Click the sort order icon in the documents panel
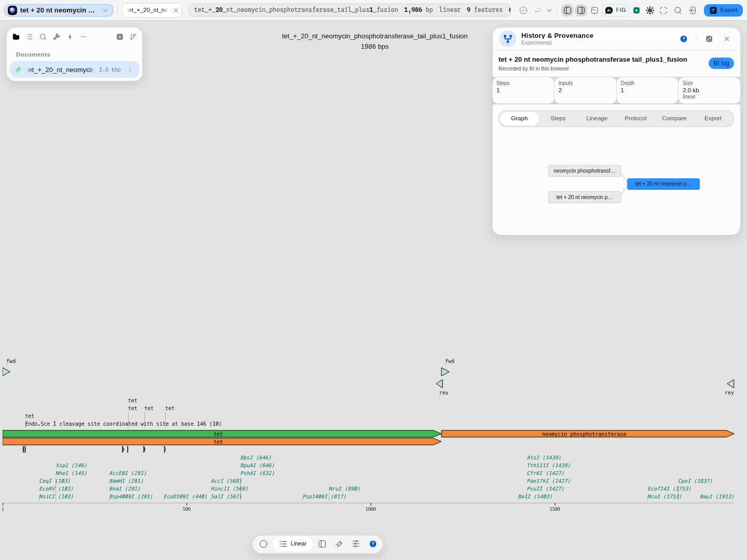This screenshot has height=560, width=747. (133, 37)
